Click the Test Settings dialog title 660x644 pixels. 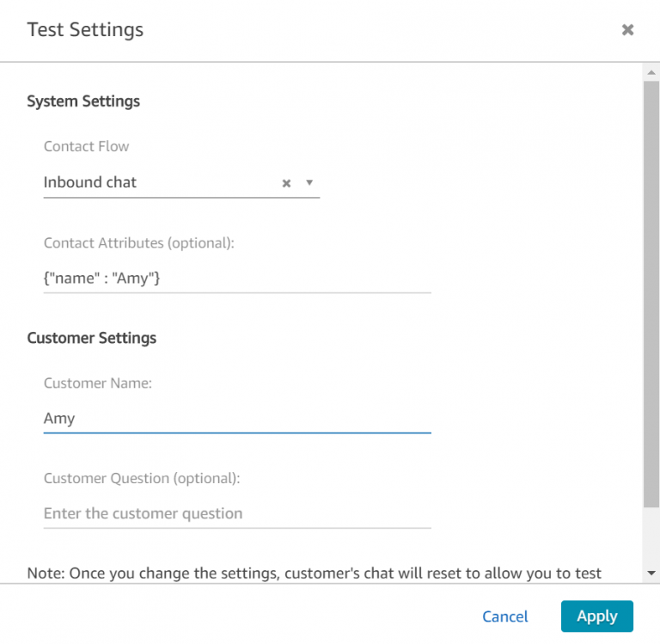[85, 30]
